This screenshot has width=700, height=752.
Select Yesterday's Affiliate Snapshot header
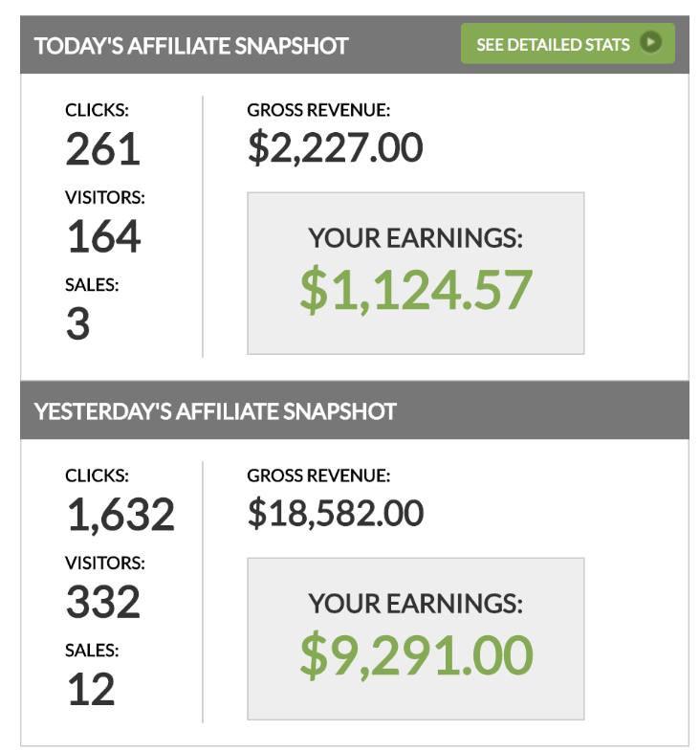click(x=215, y=411)
